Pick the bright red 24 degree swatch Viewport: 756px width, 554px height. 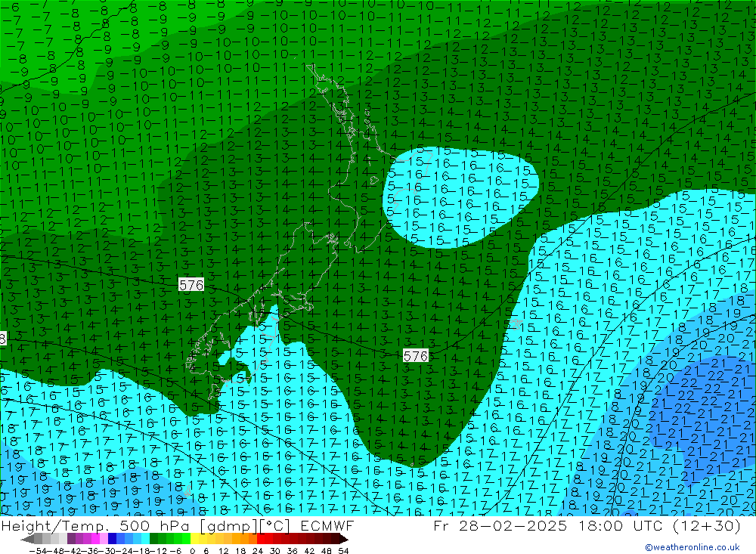(x=261, y=540)
